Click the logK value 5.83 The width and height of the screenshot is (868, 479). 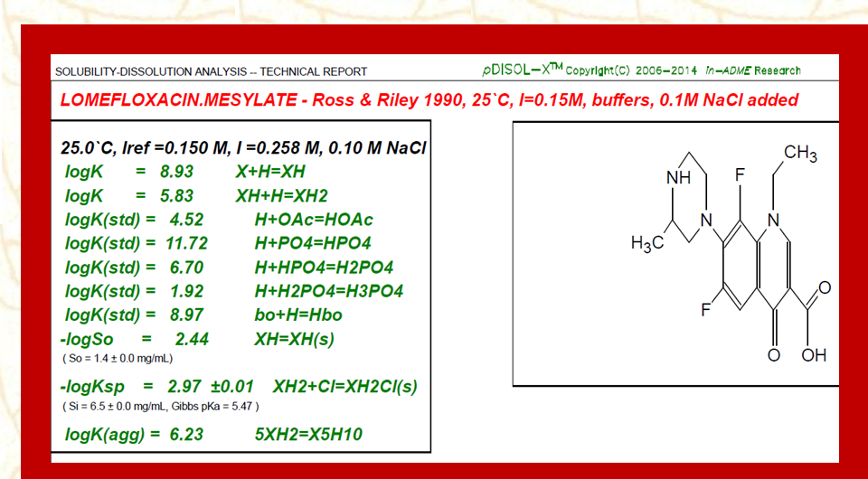tap(176, 196)
